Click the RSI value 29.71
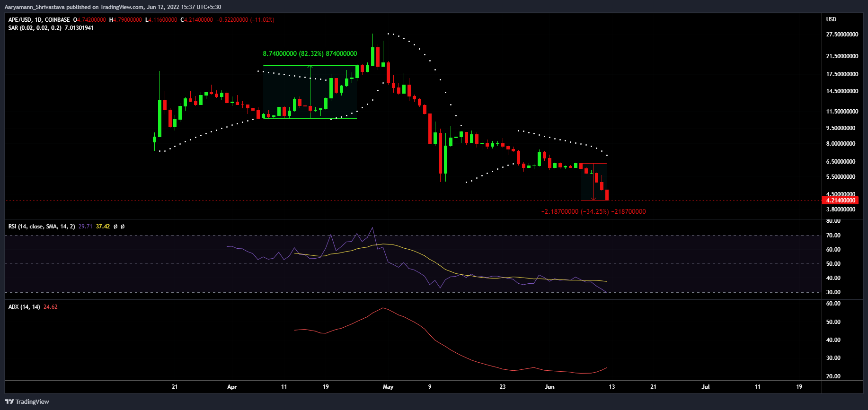The image size is (868, 410). pyautogui.click(x=85, y=227)
